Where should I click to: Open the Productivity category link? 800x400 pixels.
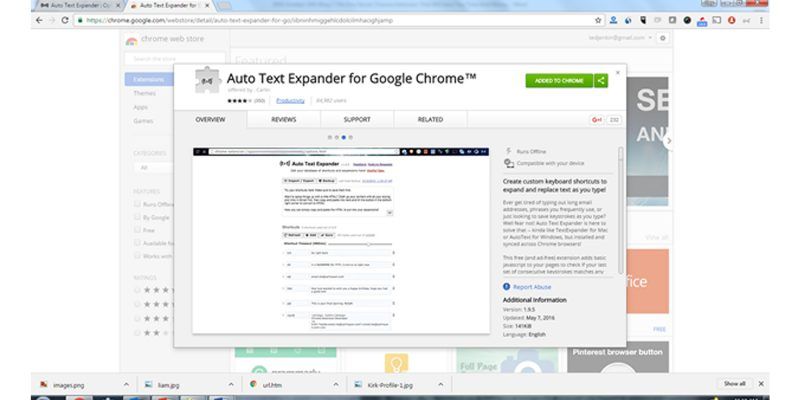coord(290,101)
